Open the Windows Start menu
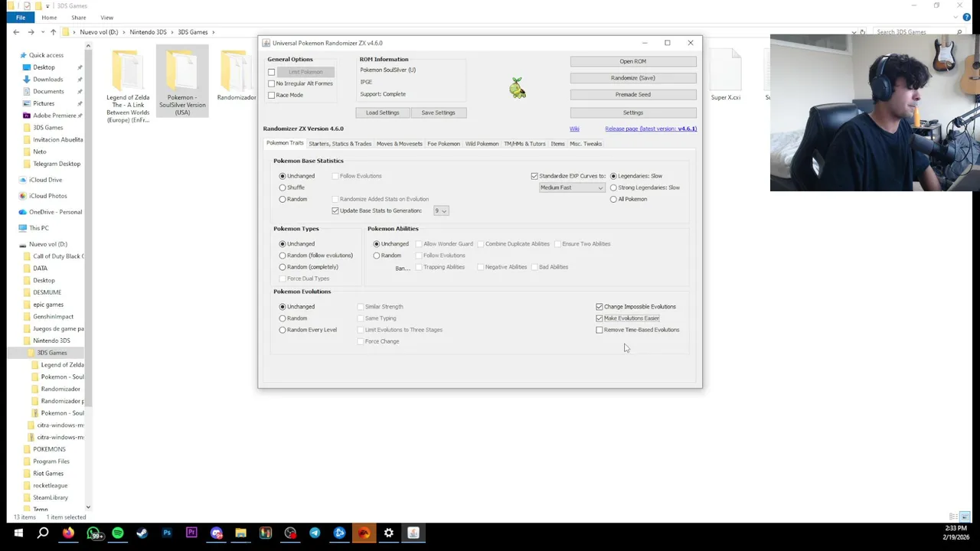Viewport: 980px width, 551px height. [x=18, y=533]
